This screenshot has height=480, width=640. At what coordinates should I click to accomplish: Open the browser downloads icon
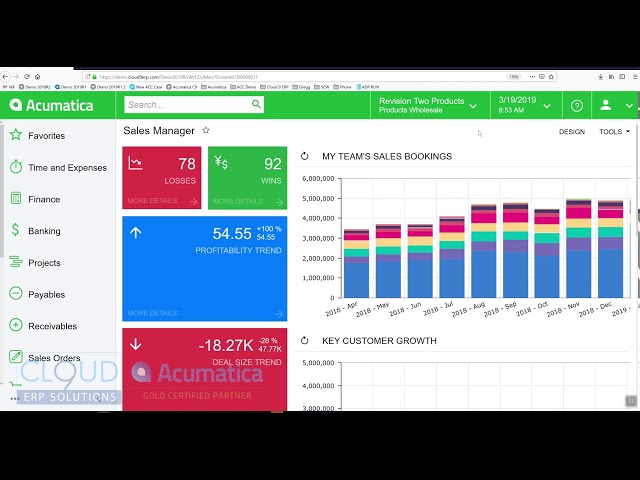pyautogui.click(x=601, y=76)
